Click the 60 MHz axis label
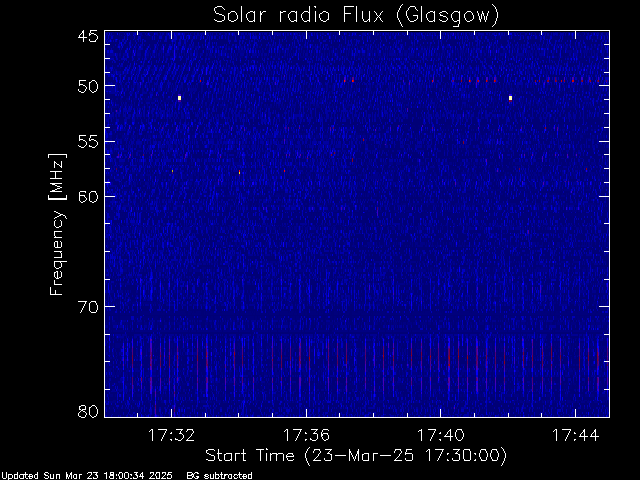This screenshot has height=480, width=640. 88,196
